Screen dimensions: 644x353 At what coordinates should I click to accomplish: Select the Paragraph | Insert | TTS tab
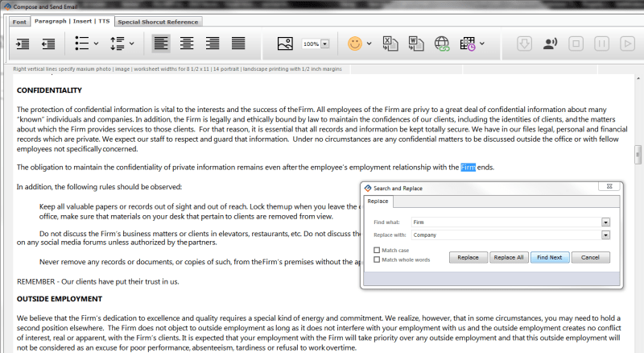[x=72, y=21]
